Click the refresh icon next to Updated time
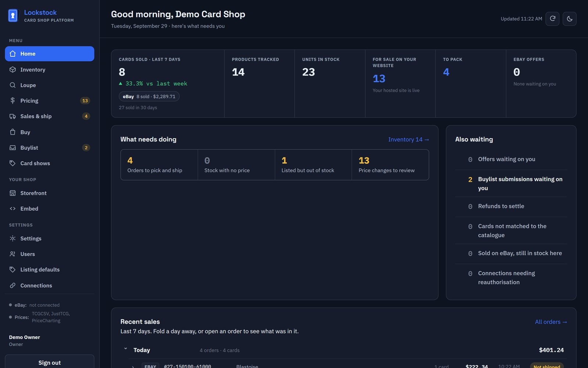The height and width of the screenshot is (368, 588). click(552, 19)
